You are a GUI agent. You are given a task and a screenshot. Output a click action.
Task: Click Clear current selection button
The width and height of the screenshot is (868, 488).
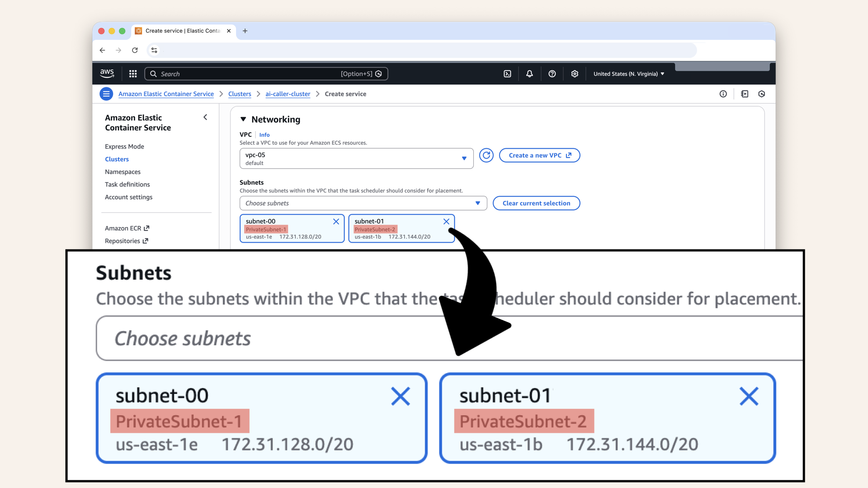tap(536, 203)
